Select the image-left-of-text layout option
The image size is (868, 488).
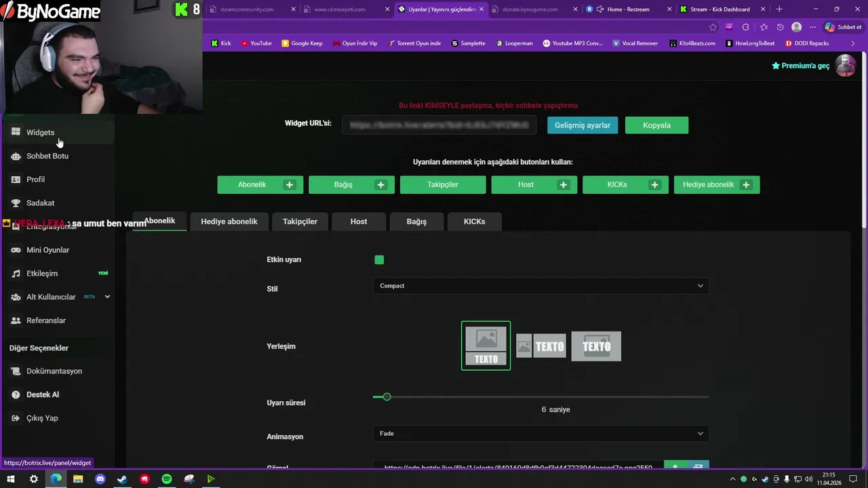click(540, 346)
